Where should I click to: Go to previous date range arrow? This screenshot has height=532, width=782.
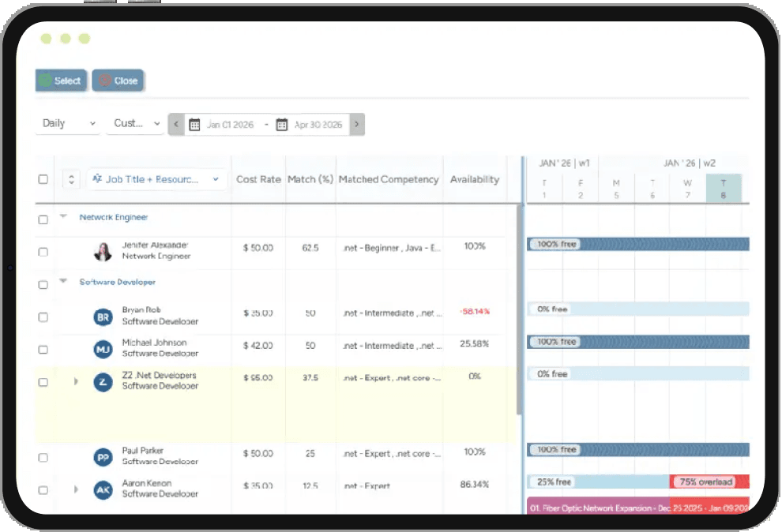pos(176,125)
